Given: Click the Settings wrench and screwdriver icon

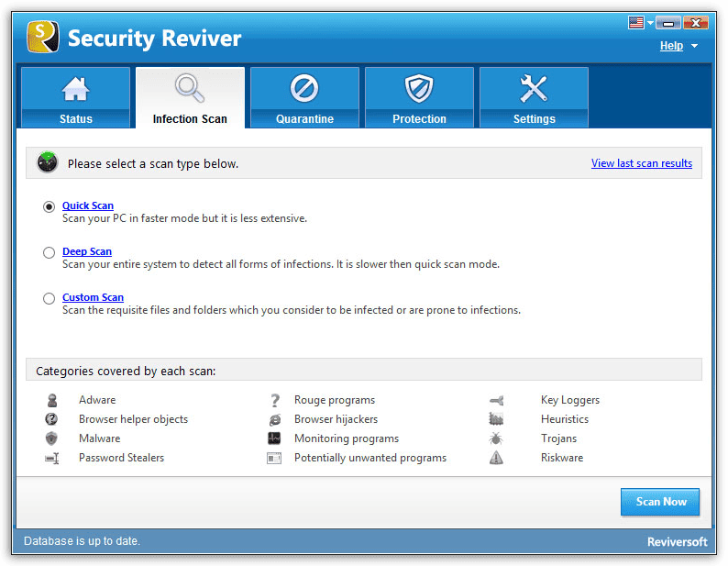Looking at the screenshot, I should (x=534, y=88).
